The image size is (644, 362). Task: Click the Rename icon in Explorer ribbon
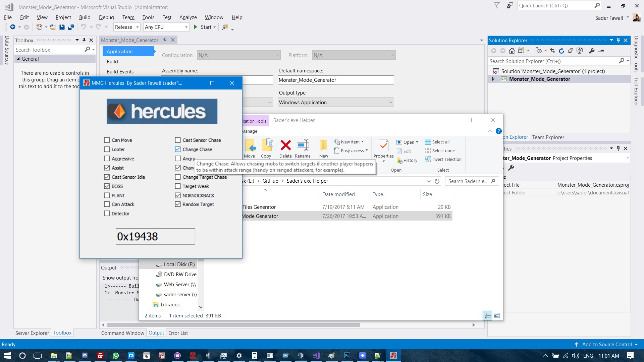pyautogui.click(x=303, y=145)
